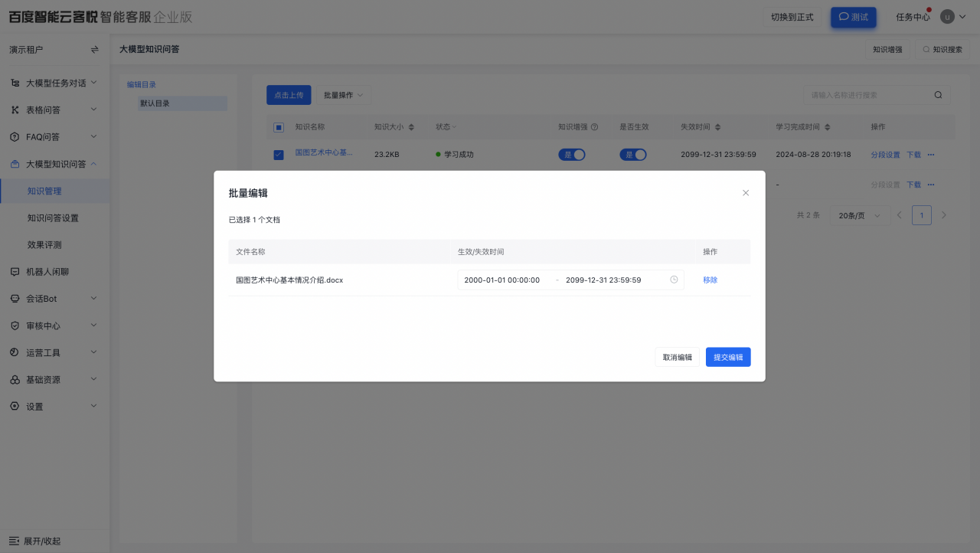Click the 会话Bot robot icon

[x=15, y=299]
